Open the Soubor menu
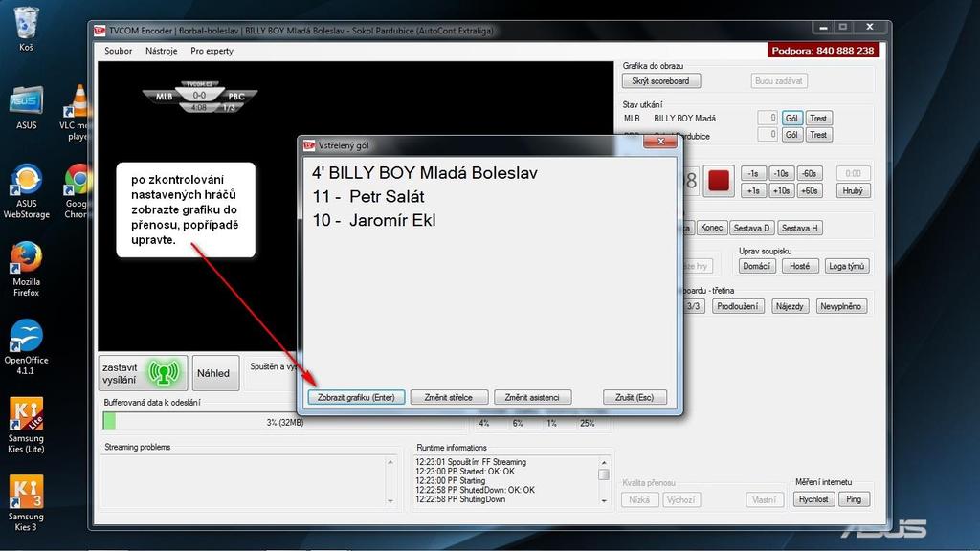 [x=118, y=51]
